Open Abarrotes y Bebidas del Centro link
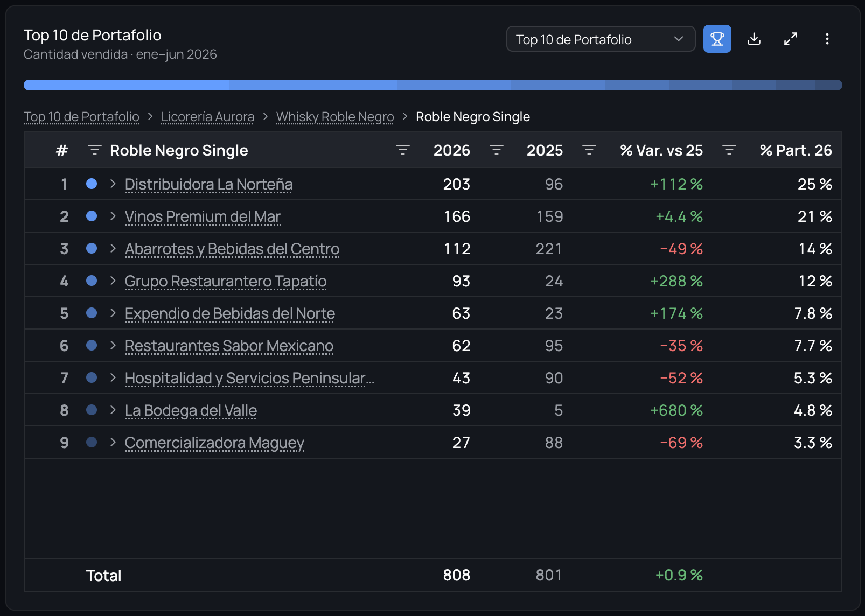 click(232, 249)
